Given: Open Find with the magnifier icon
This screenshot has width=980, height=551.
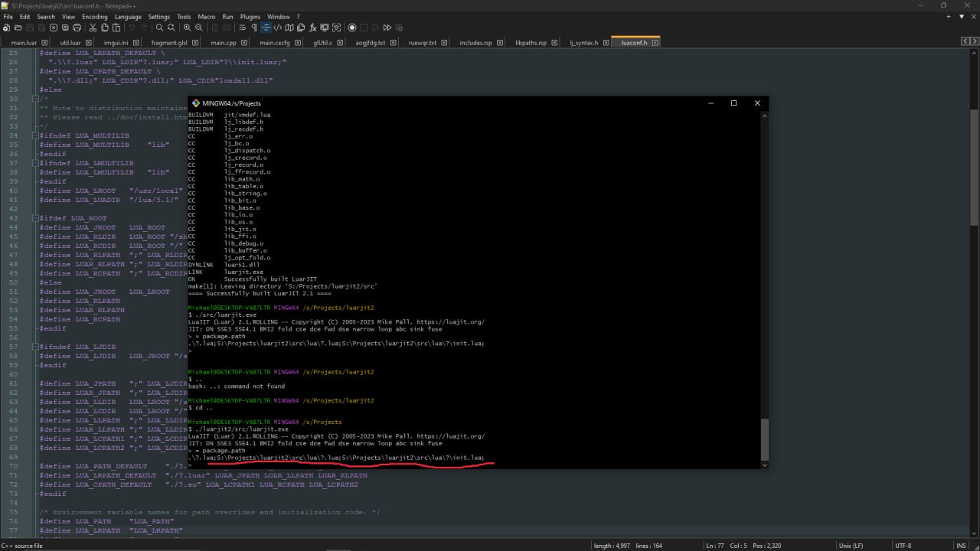Looking at the screenshot, I should [160, 28].
